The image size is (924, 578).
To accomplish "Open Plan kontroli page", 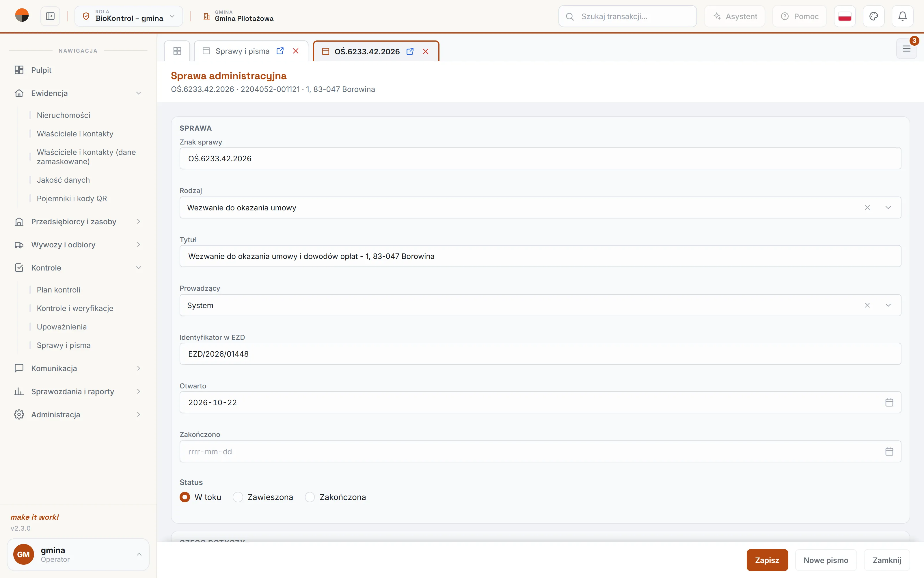I will coord(58,290).
